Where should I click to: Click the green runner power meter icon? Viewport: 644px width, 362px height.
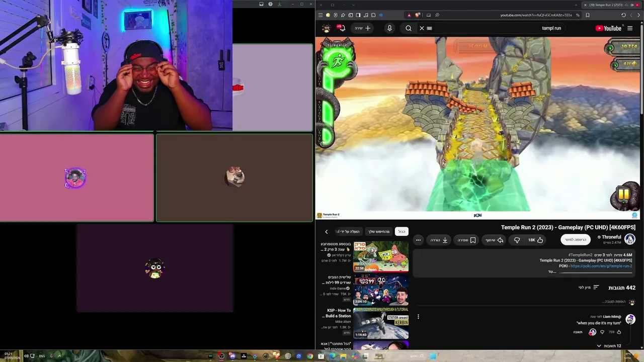pos(338,61)
